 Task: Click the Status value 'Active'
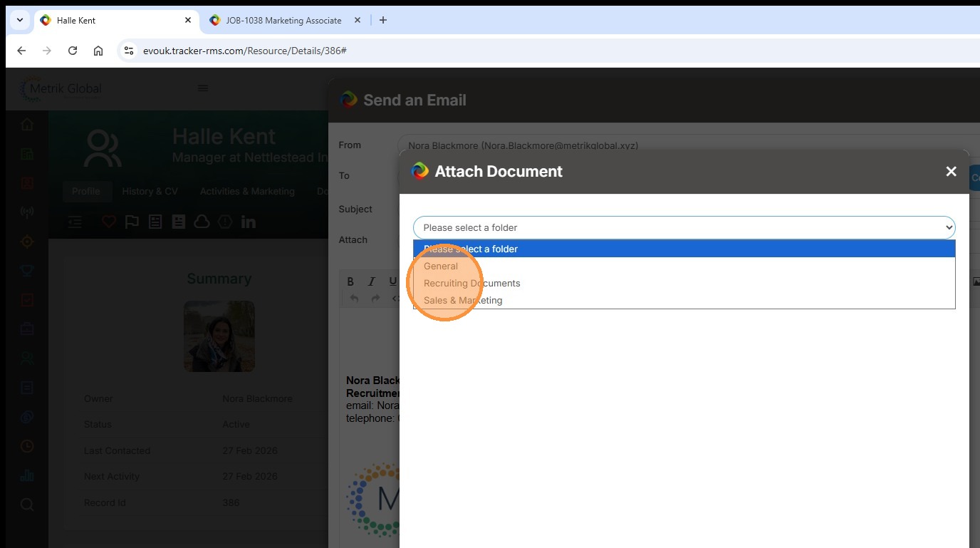pyautogui.click(x=236, y=424)
